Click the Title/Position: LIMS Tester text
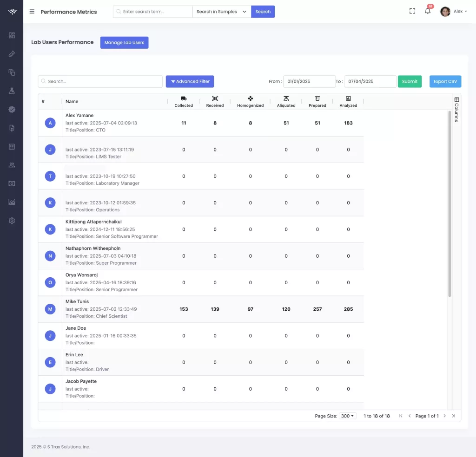The height and width of the screenshot is (457, 476). 93,157
